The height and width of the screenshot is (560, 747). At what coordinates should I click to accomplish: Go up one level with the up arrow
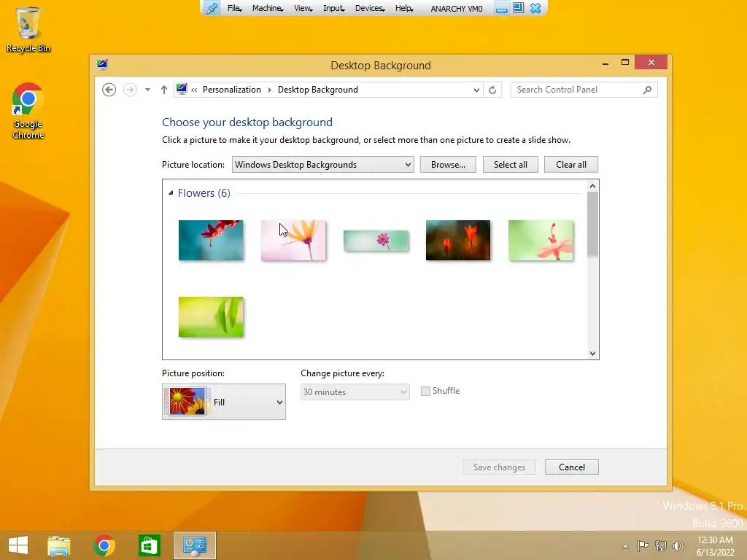coord(164,90)
